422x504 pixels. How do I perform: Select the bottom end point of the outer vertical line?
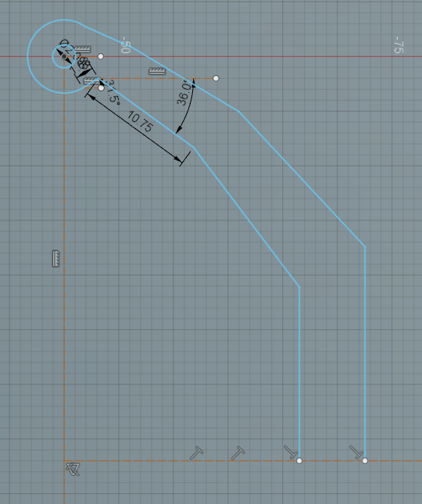click(x=365, y=460)
